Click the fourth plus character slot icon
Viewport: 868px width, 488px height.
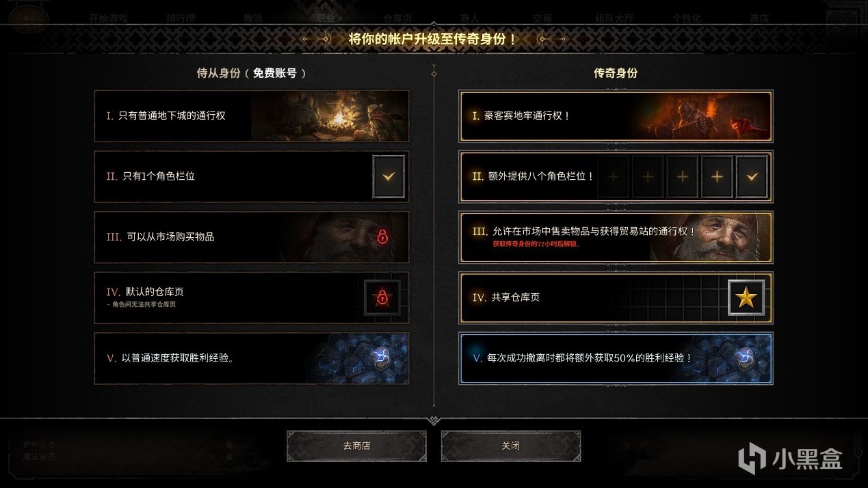point(717,177)
